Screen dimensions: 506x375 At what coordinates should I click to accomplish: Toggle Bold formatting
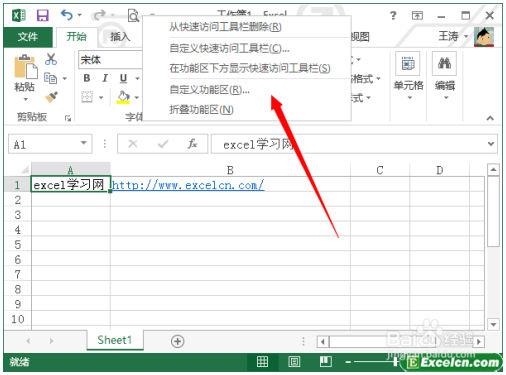coord(87,78)
